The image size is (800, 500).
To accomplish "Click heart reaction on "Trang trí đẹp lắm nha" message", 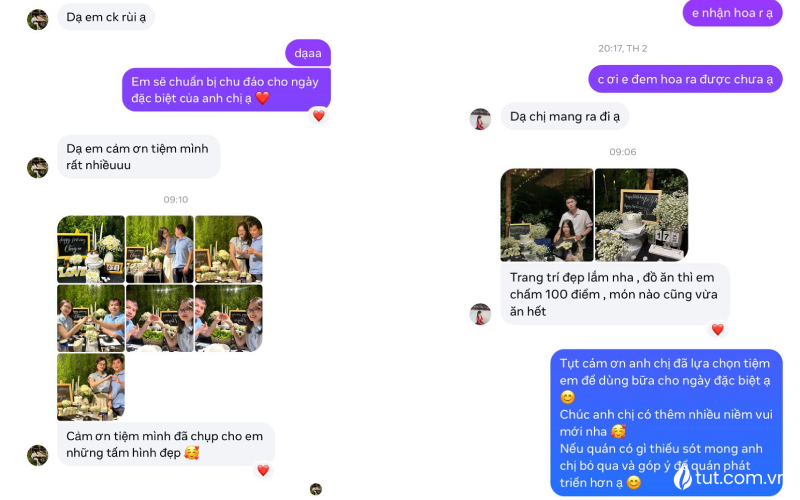I will (x=718, y=330).
